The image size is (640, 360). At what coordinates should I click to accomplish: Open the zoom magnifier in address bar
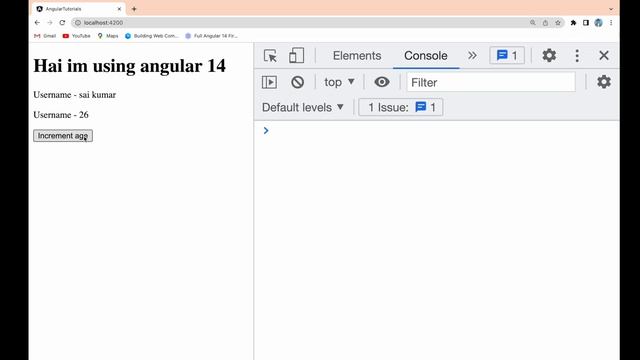pyautogui.click(x=533, y=22)
